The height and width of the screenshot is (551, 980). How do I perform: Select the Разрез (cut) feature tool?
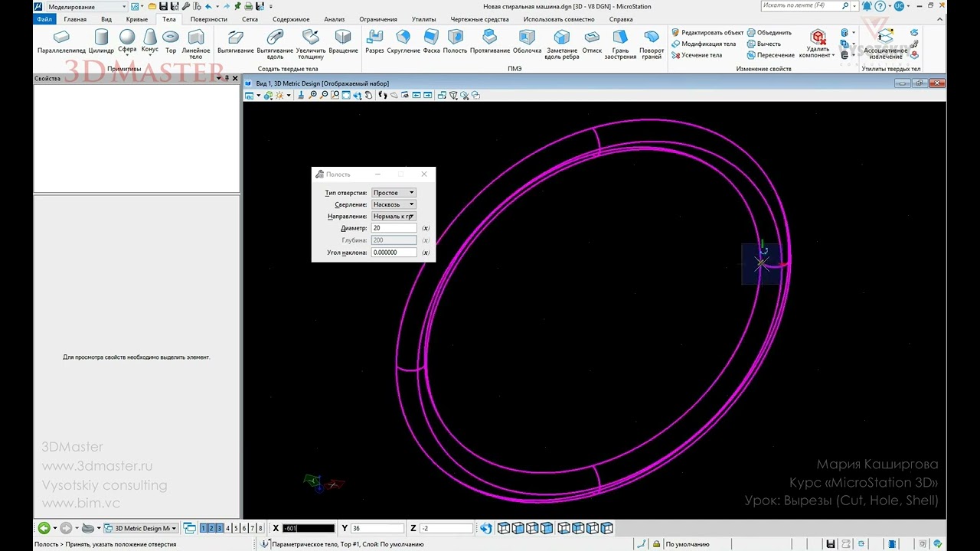pos(374,42)
